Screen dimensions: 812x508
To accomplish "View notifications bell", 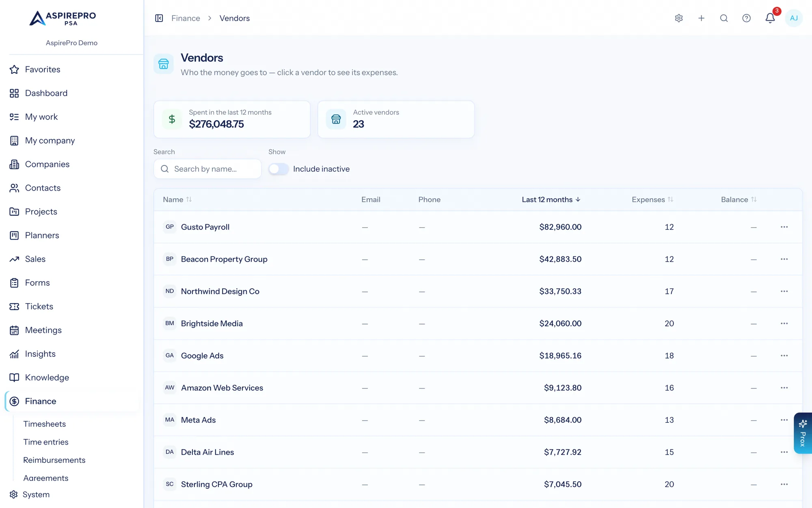I will coord(770,18).
